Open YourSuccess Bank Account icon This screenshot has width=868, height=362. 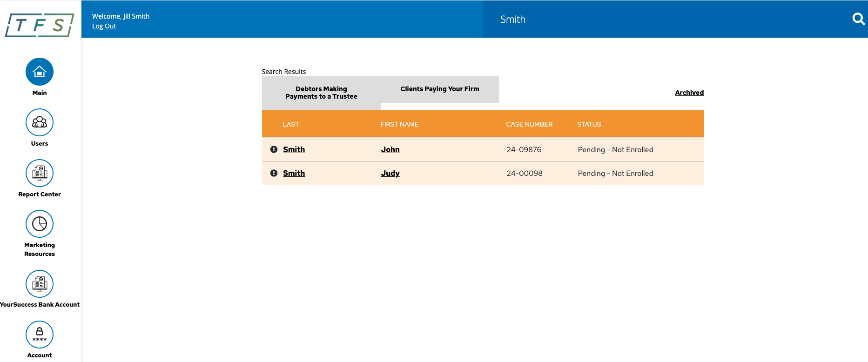[40, 284]
